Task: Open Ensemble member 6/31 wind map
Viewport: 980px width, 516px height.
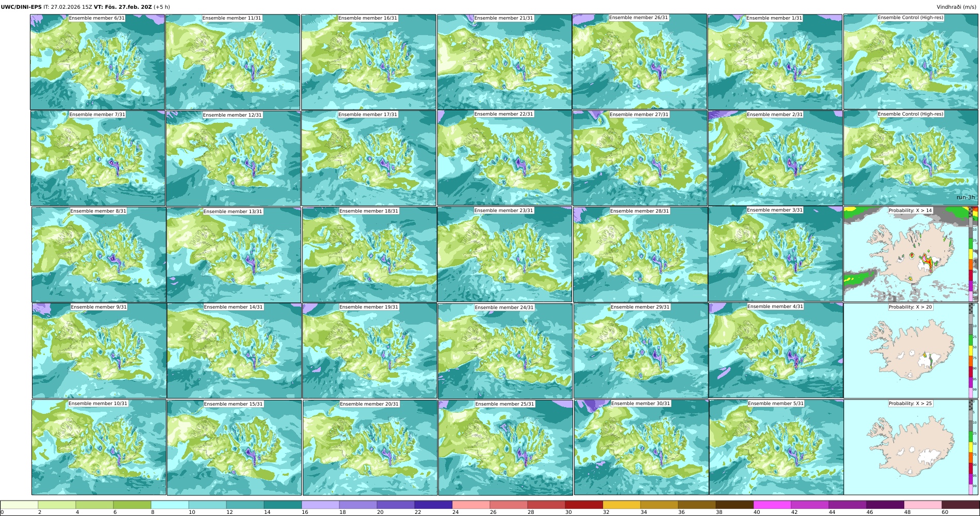Action: click(97, 62)
